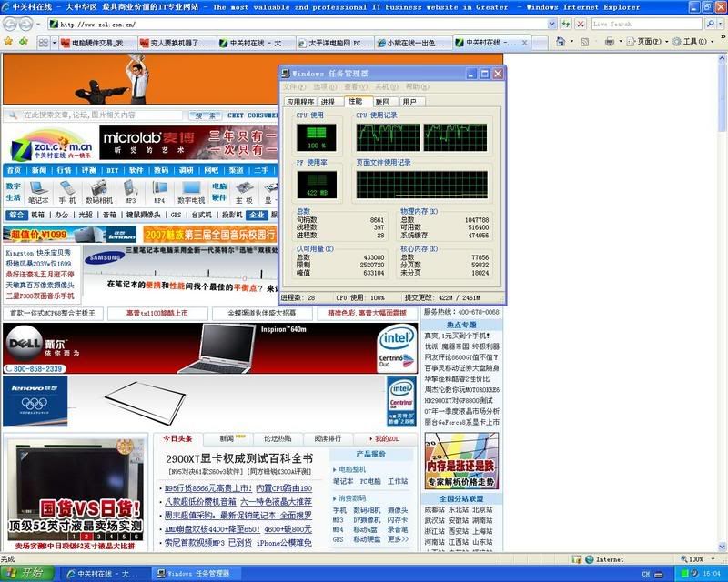Viewport: 728px width, 582px height.
Task: Click the 搜索 search button on page
Action: pos(206,115)
